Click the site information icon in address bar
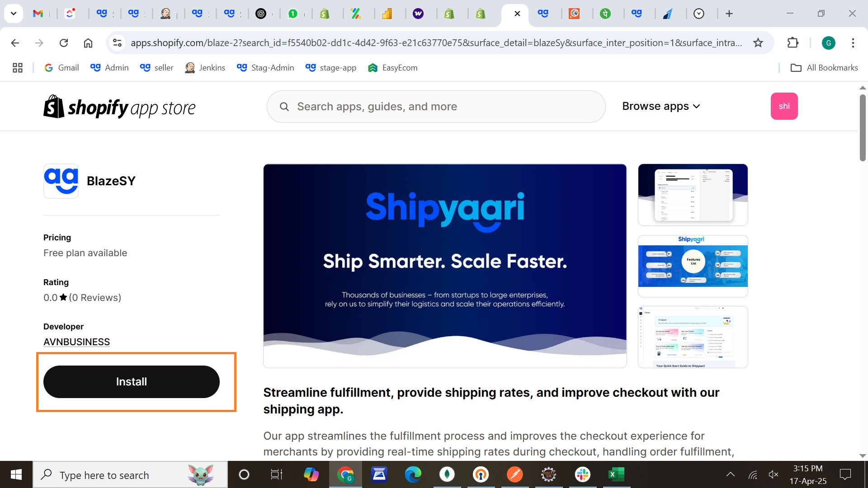Image resolution: width=868 pixels, height=488 pixels. [118, 43]
